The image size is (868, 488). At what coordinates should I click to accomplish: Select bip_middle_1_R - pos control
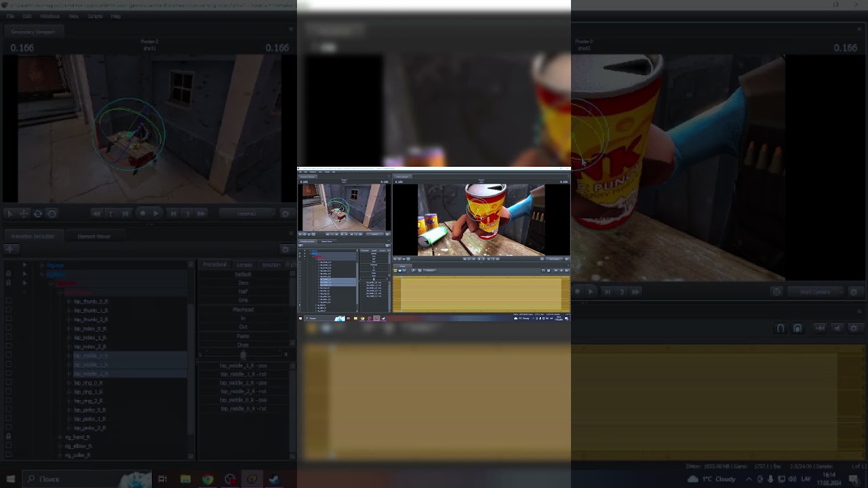pyautogui.click(x=243, y=365)
